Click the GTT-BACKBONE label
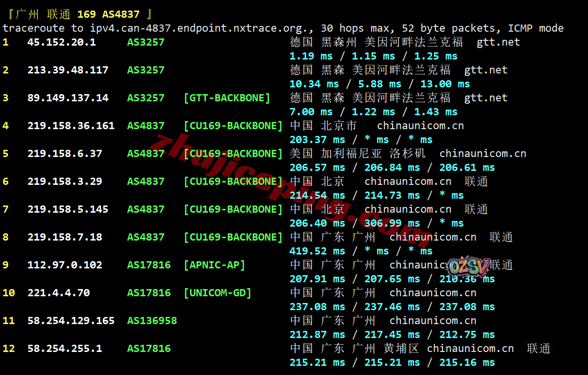The height and width of the screenshot is (375, 588). pos(227,98)
